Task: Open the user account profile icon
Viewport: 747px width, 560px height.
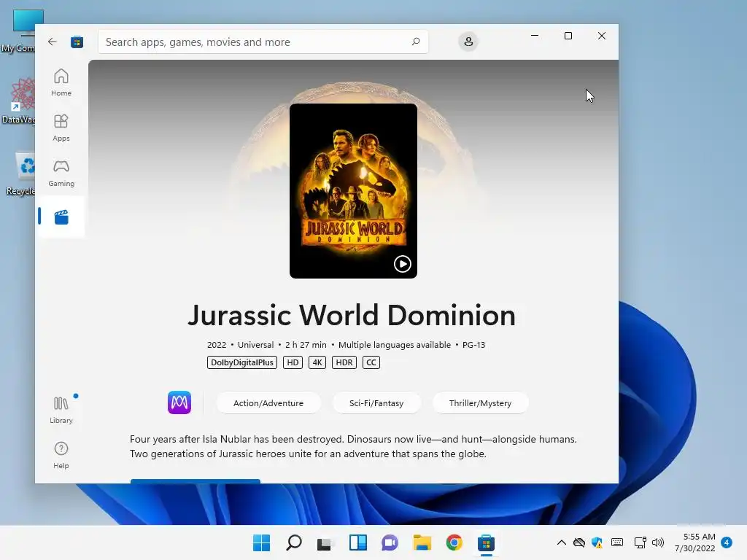Action: tap(468, 42)
